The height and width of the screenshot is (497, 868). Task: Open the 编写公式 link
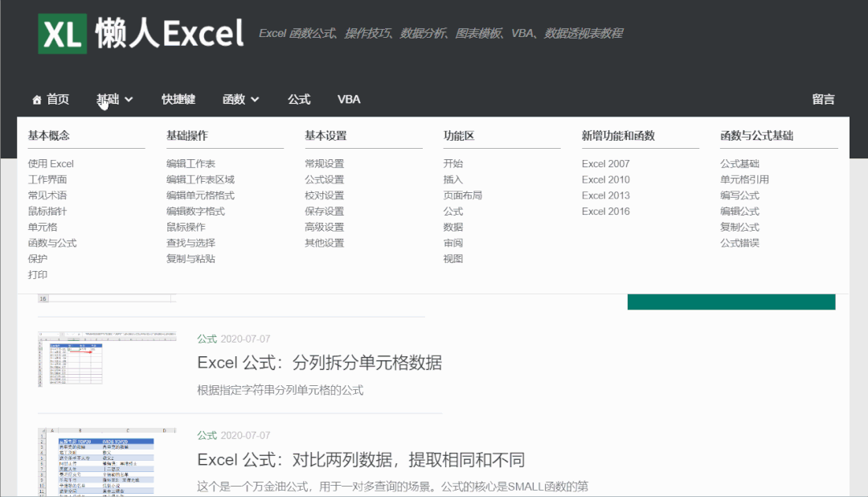point(739,195)
